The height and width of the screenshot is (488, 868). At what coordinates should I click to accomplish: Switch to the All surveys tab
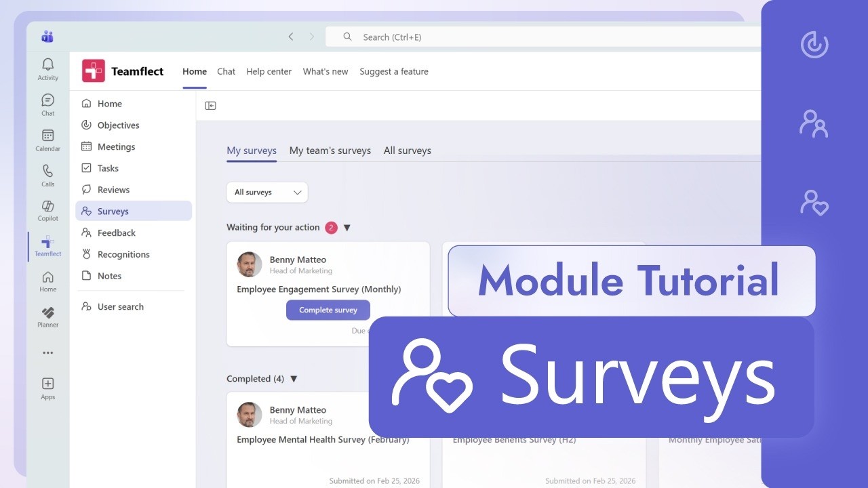coord(408,150)
